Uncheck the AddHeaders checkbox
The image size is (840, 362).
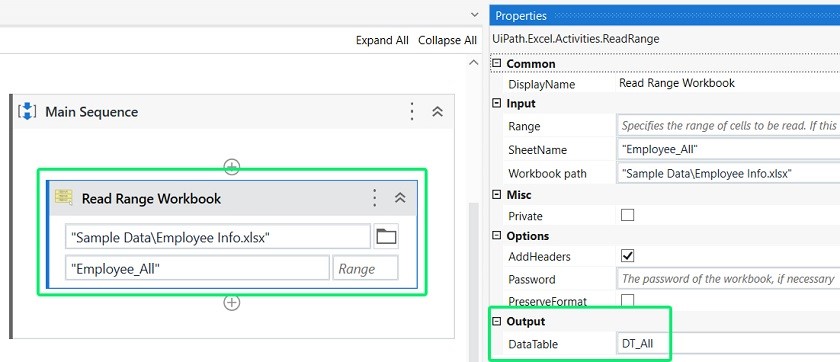coord(627,256)
